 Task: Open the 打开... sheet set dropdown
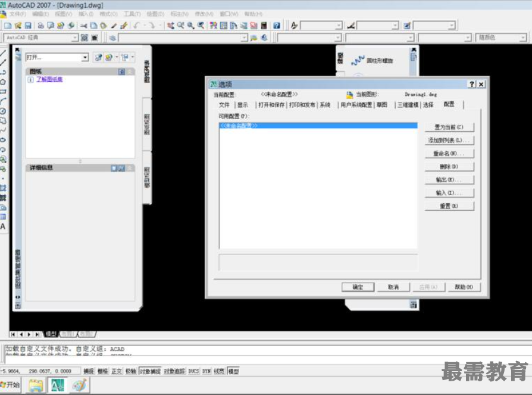pyautogui.click(x=85, y=57)
